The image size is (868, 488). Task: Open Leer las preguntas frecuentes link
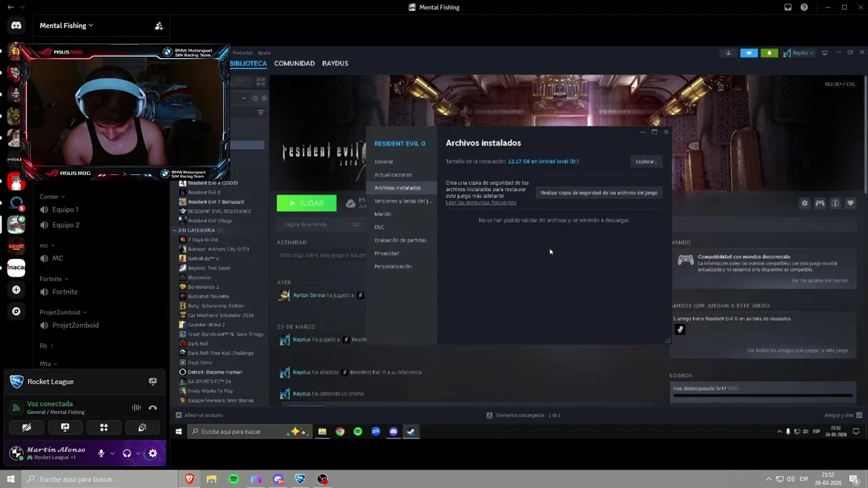481,203
